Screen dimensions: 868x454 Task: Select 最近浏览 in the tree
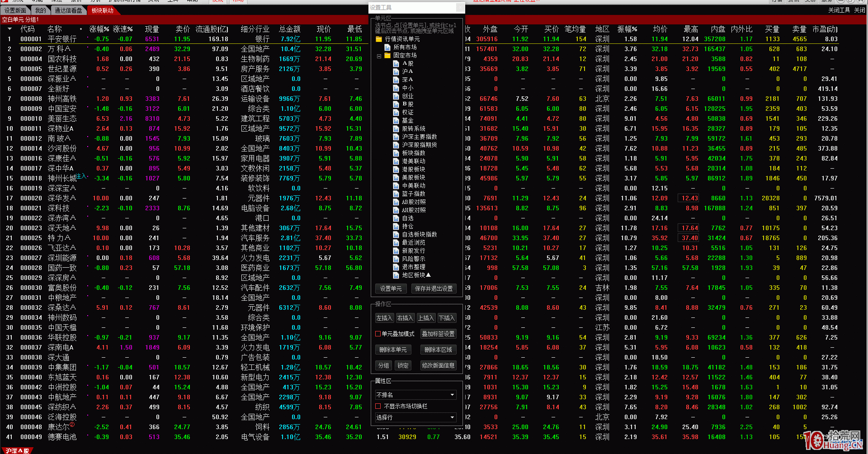tap(414, 243)
